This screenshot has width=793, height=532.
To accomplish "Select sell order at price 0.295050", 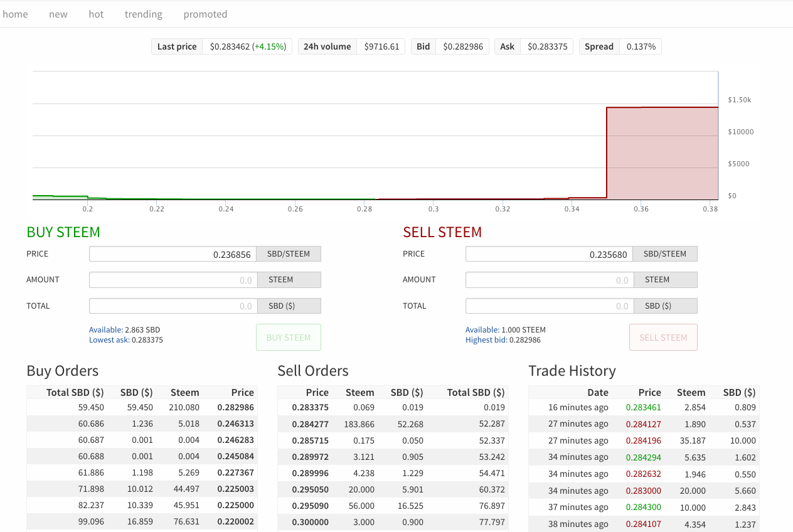I will [393, 489].
